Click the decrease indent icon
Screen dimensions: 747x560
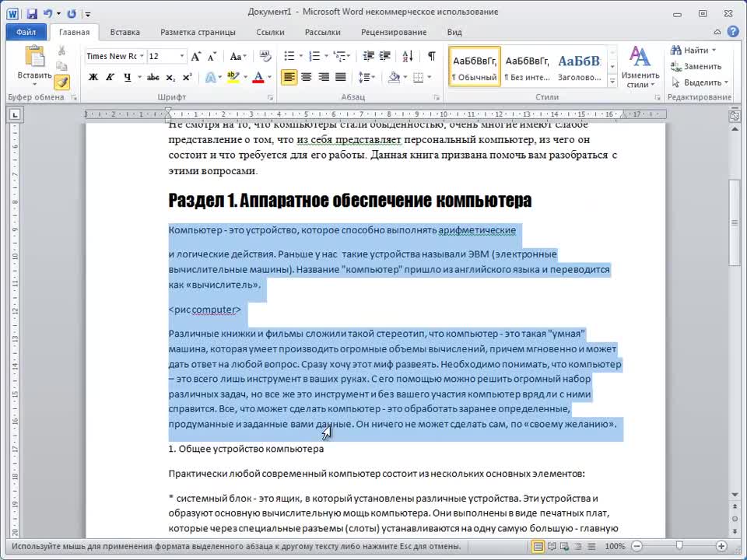[x=368, y=56]
